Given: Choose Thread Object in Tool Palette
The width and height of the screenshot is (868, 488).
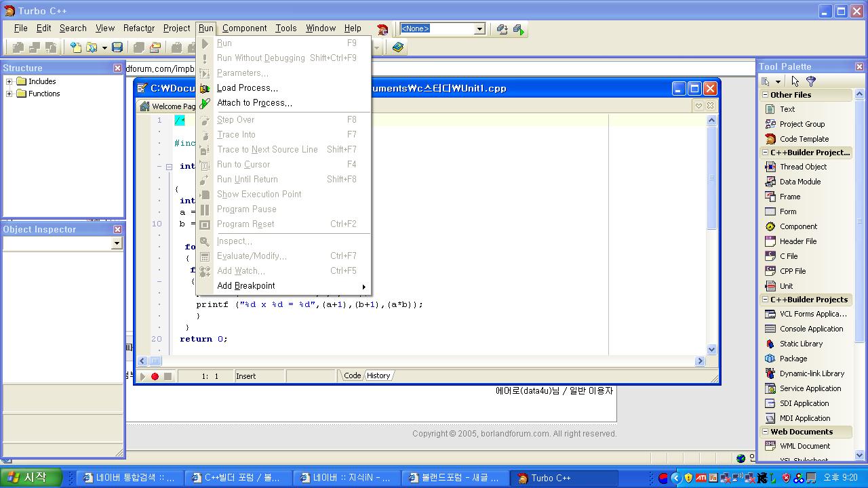Looking at the screenshot, I should [x=803, y=167].
